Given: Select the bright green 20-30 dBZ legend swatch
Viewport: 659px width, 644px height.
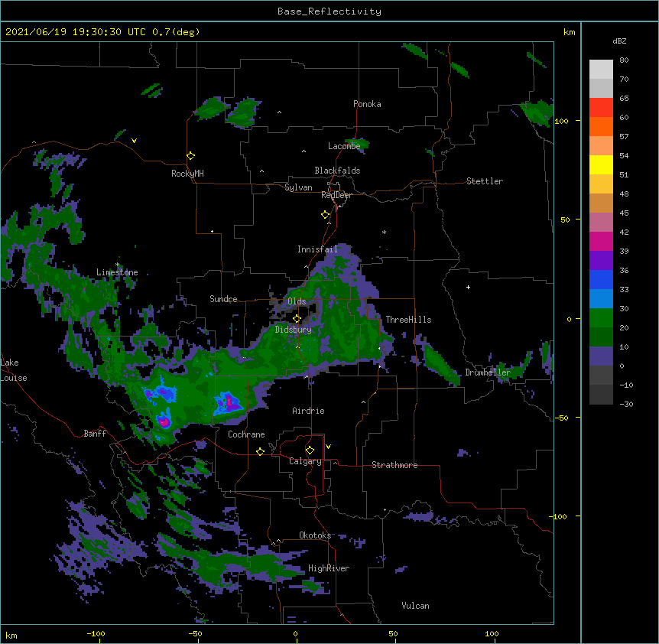Looking at the screenshot, I should tap(601, 318).
